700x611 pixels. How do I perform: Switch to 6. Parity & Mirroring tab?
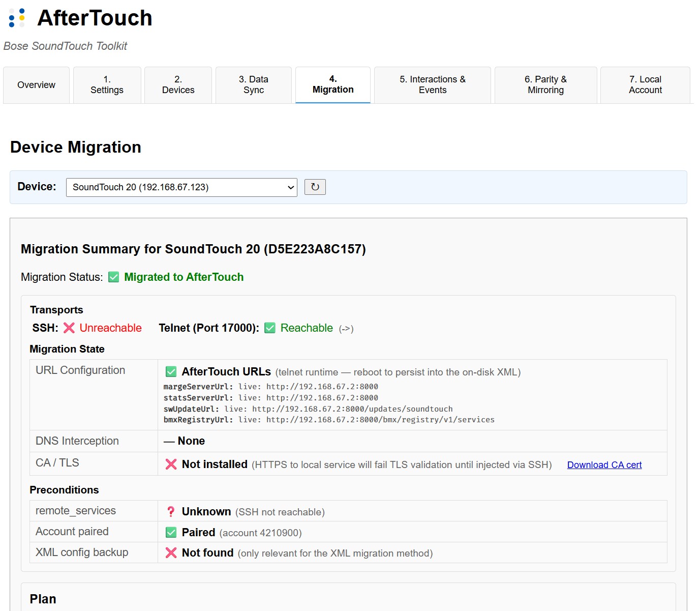tap(546, 85)
